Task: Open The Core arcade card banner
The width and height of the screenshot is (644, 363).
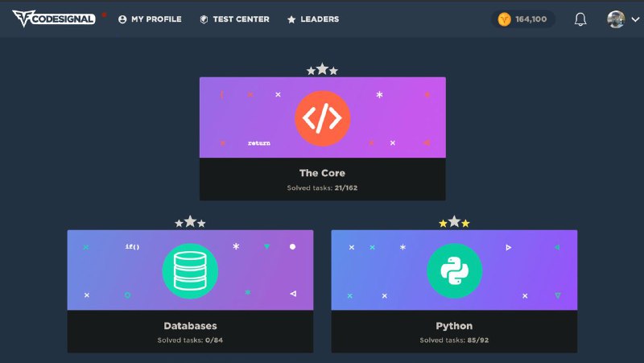Action: [323, 118]
